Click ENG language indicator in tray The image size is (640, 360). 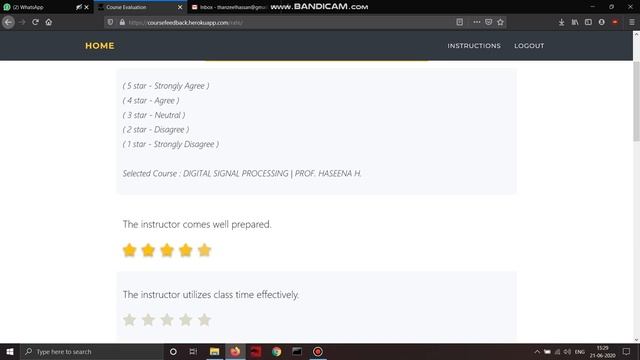580,352
